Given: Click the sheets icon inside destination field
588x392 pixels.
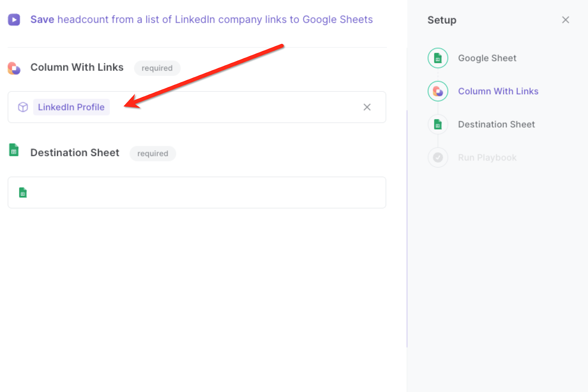Looking at the screenshot, I should tap(23, 193).
